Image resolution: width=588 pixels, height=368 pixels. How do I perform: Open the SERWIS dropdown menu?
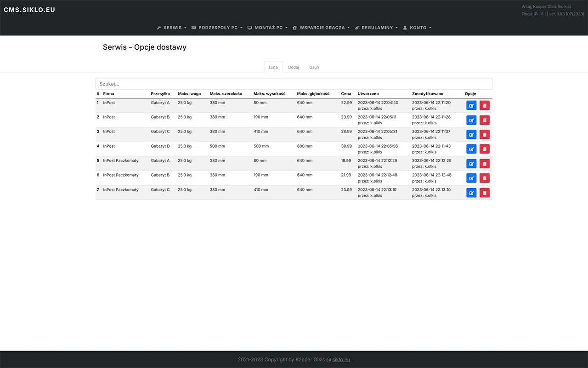coord(171,28)
